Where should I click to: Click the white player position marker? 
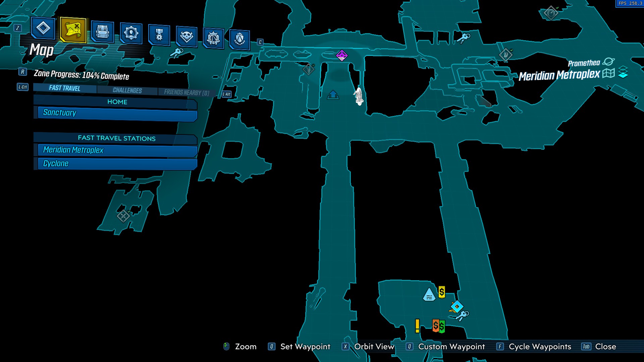[359, 97]
